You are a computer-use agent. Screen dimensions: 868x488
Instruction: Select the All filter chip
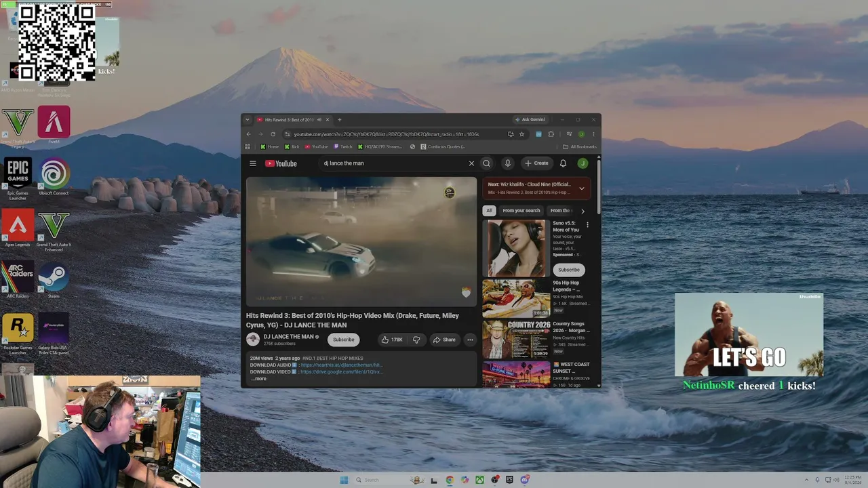point(489,211)
